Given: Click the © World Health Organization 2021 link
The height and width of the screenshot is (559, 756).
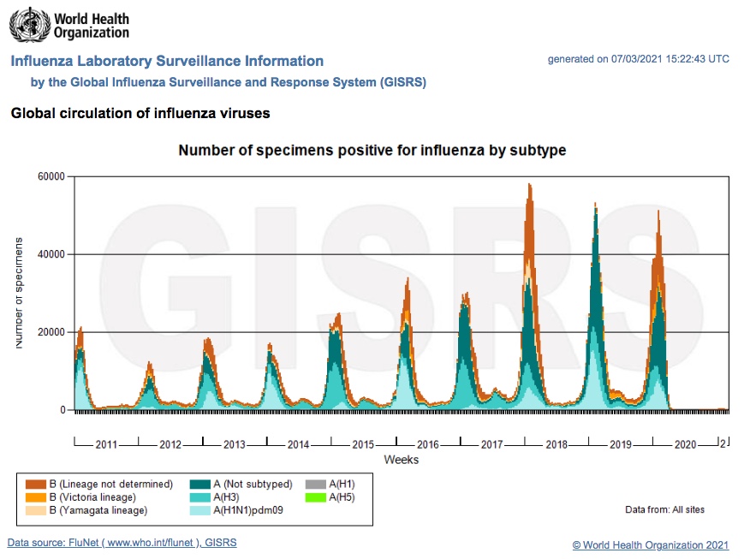Looking at the screenshot, I should (651, 544).
